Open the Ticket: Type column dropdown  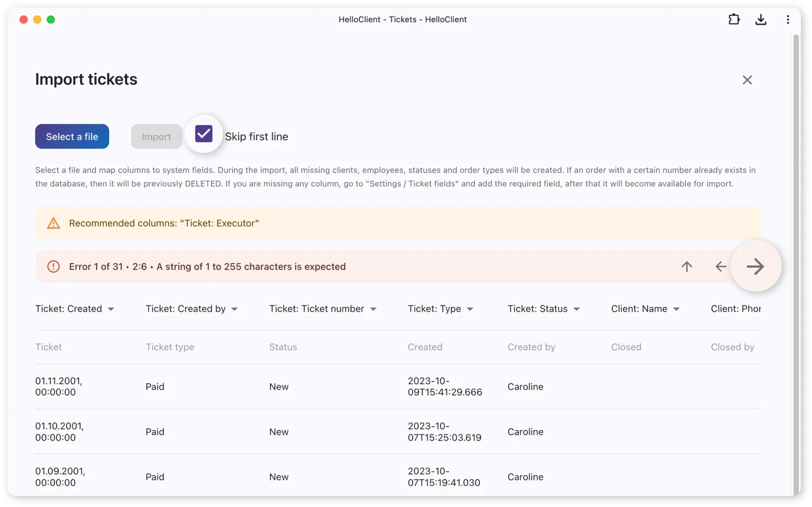470,309
